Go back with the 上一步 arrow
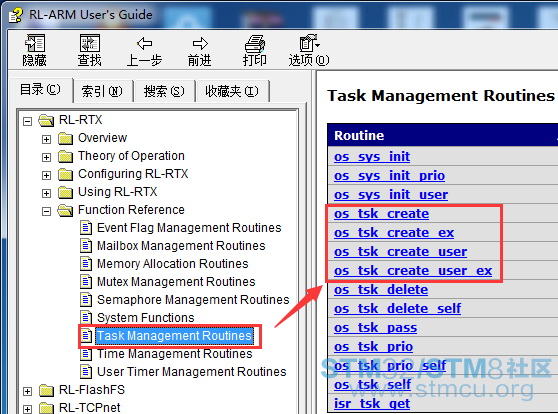 [x=145, y=44]
